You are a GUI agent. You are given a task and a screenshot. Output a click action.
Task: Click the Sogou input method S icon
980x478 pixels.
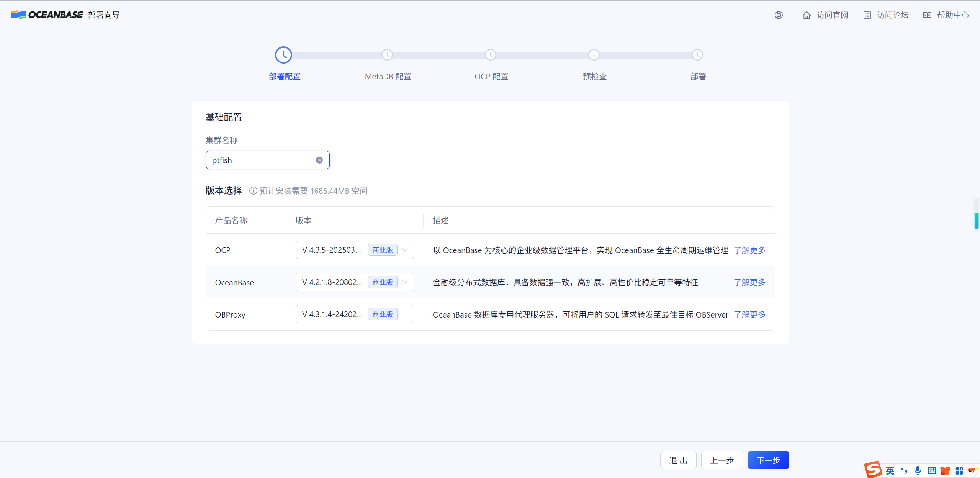(x=873, y=470)
